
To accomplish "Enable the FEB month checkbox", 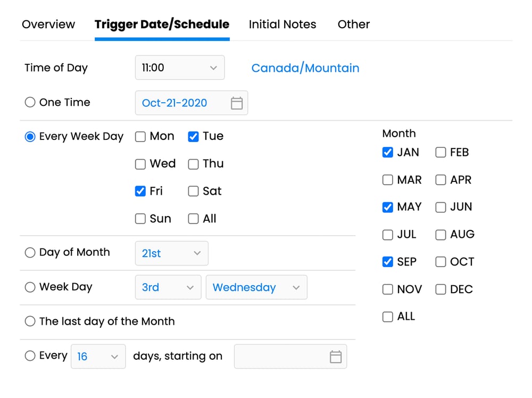I will click(x=440, y=152).
